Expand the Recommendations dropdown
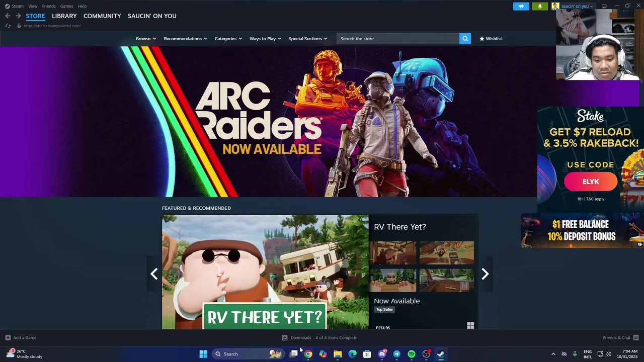644x362 pixels. pyautogui.click(x=185, y=39)
